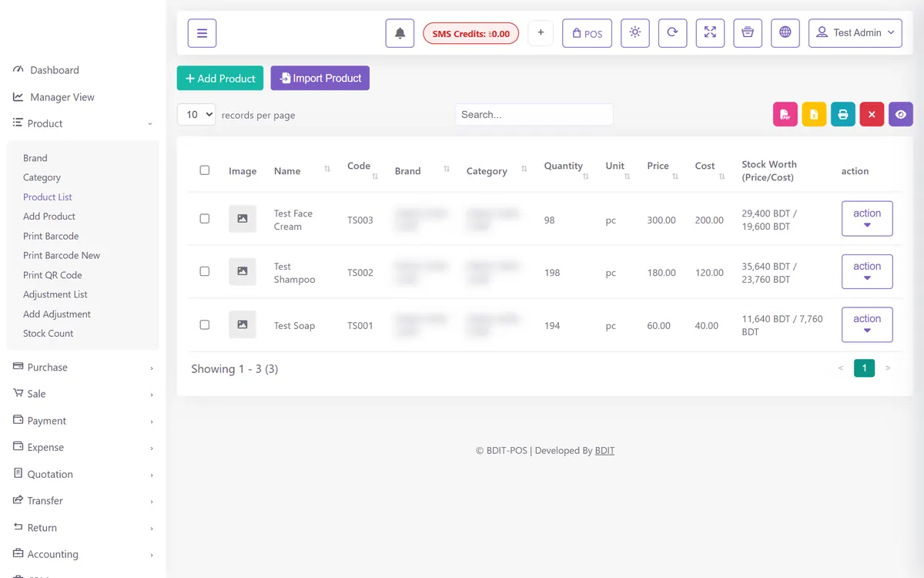
Task: Open action dropdown for Test Face Cream
Action: point(867,219)
